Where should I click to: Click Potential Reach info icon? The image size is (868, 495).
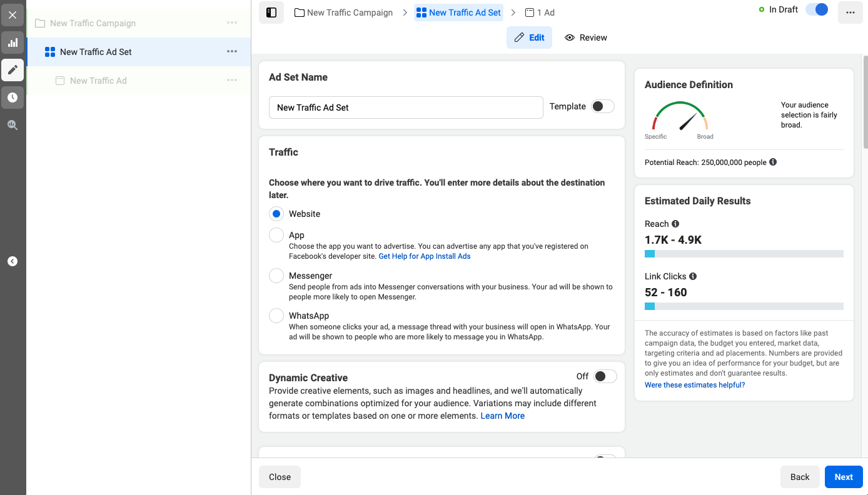[773, 162]
